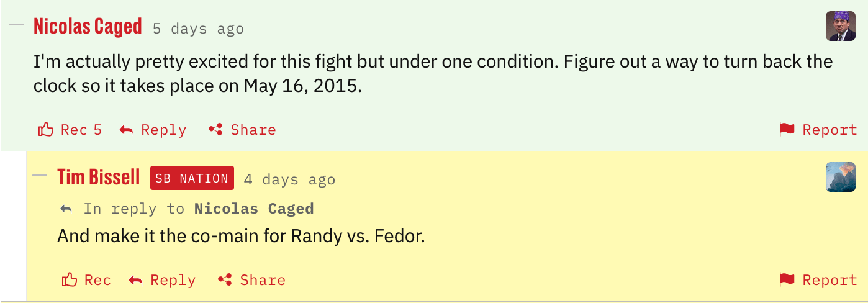Report Nicolas Caged's comment with flag
This screenshot has width=868, height=303.
(818, 130)
